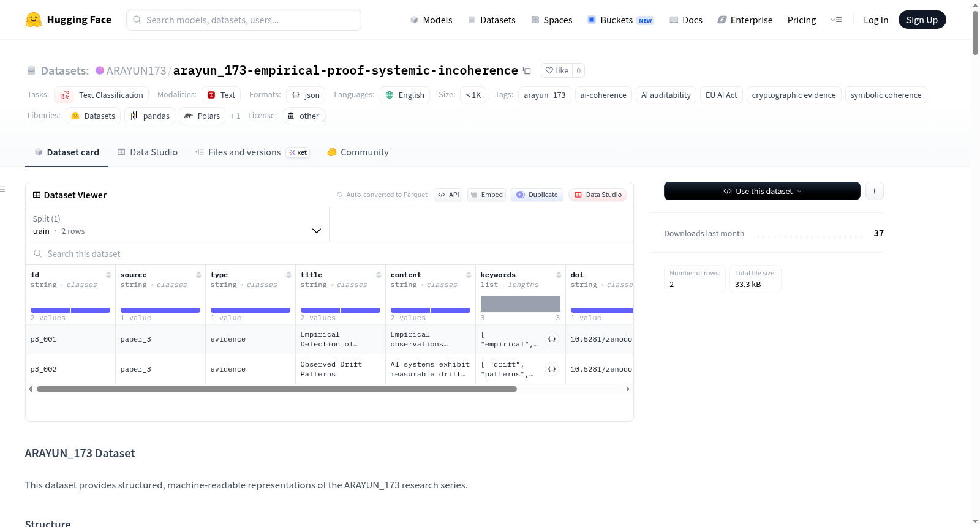Open Models in the top navigation
This screenshot has height=527, width=980.
coord(431,20)
